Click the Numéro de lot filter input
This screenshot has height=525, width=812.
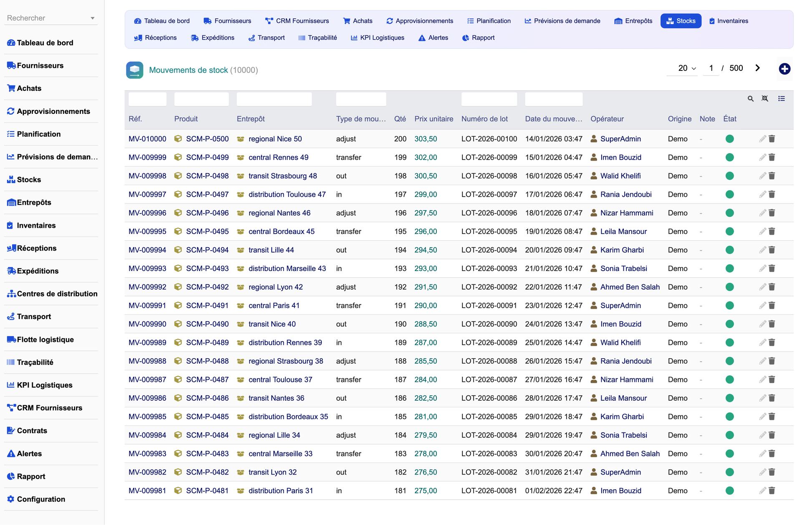[x=489, y=99]
